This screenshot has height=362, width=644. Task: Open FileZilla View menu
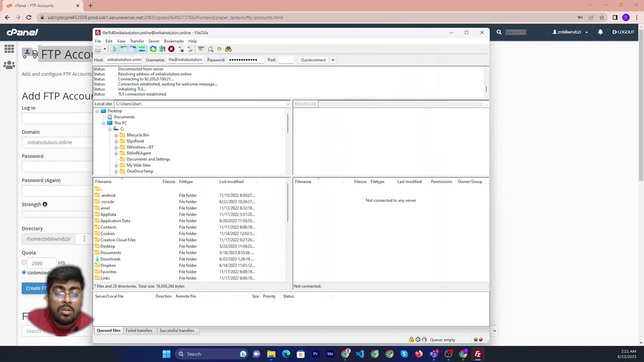tap(121, 41)
